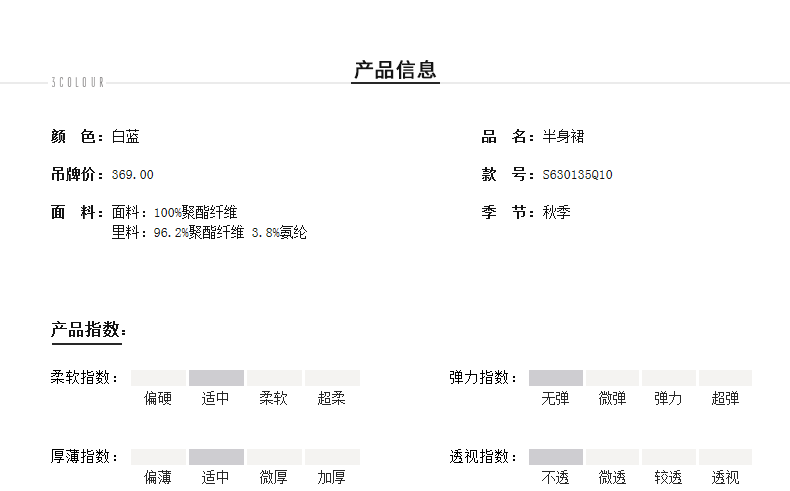The height and width of the screenshot is (491, 790).
Task: Pick the 较透 transparency segment
Action: pos(669,457)
